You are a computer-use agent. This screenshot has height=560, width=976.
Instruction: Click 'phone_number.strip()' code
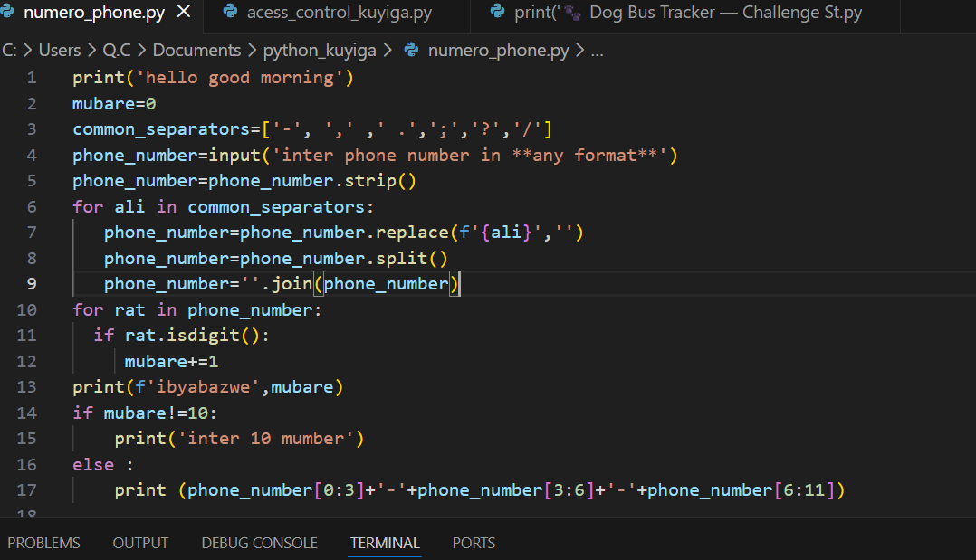pyautogui.click(x=311, y=181)
